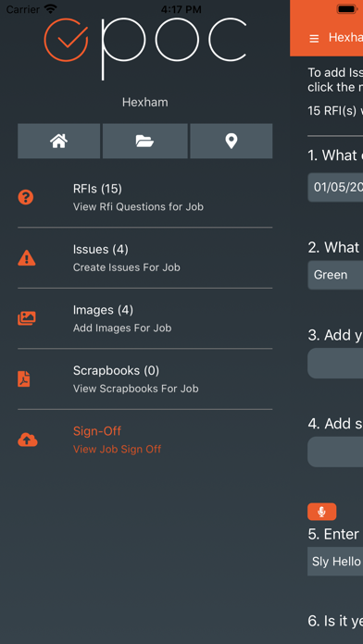Click 'Add Images For Job' text
363x644 pixels.
click(x=122, y=328)
